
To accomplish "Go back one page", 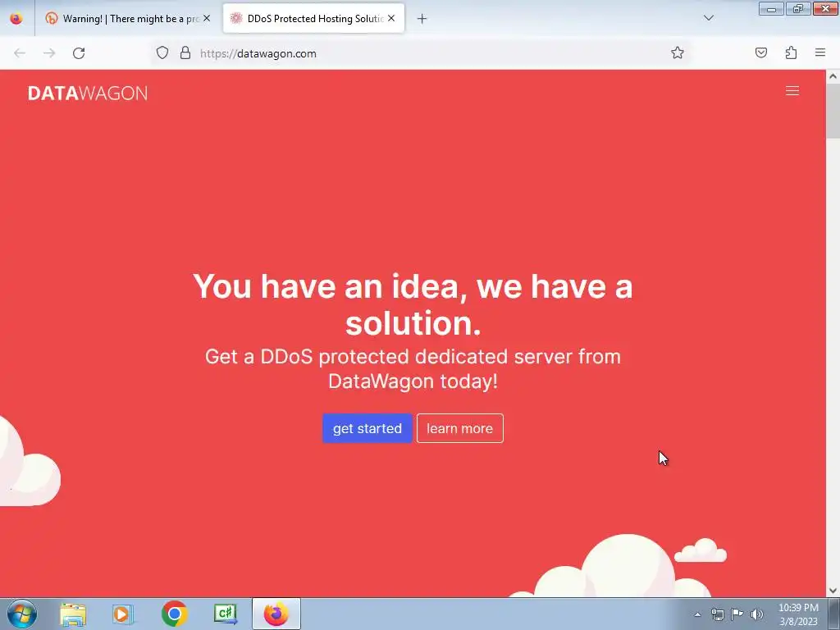I will tap(20, 53).
